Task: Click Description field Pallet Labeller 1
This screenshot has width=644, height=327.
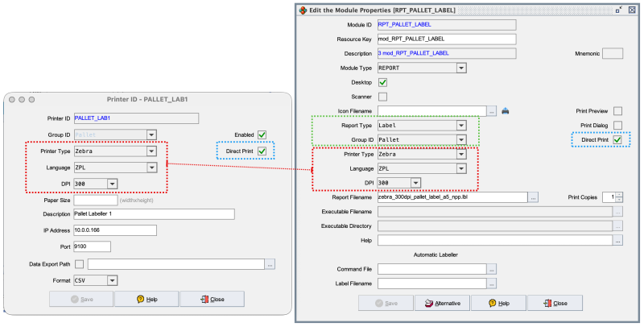Action: coord(155,214)
